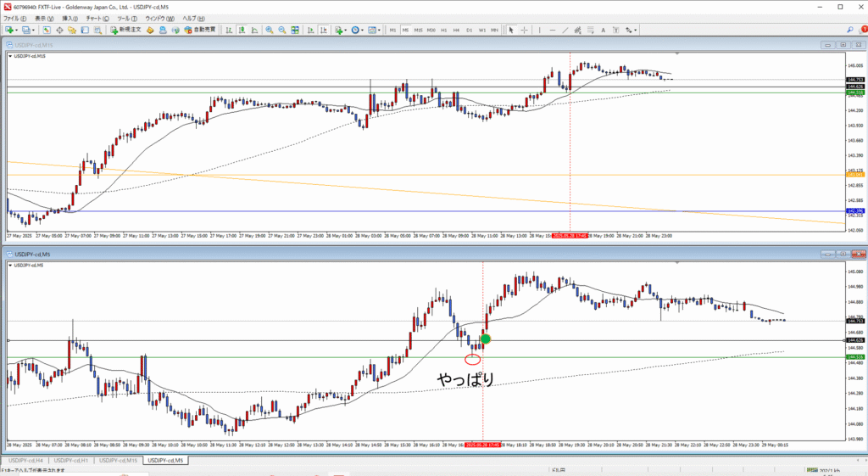Select the crosshair tool
The image size is (868, 476).
point(524,30)
